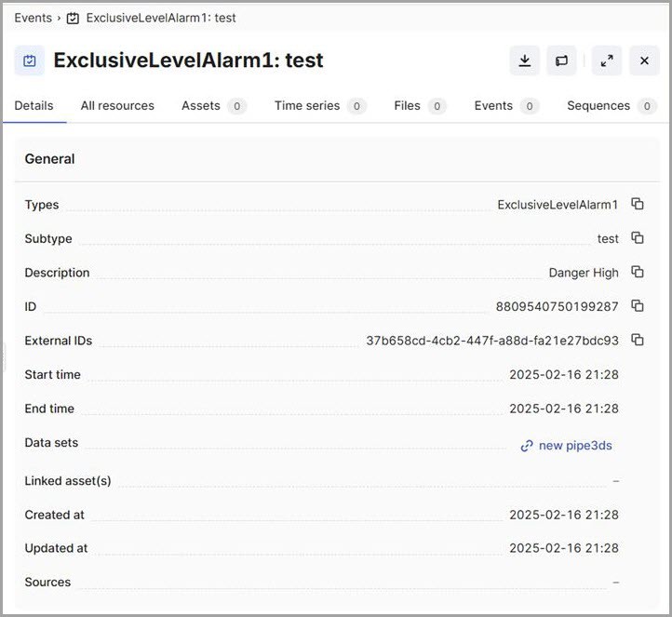Click the General section header
Screen dimensions: 672x617
click(x=49, y=159)
